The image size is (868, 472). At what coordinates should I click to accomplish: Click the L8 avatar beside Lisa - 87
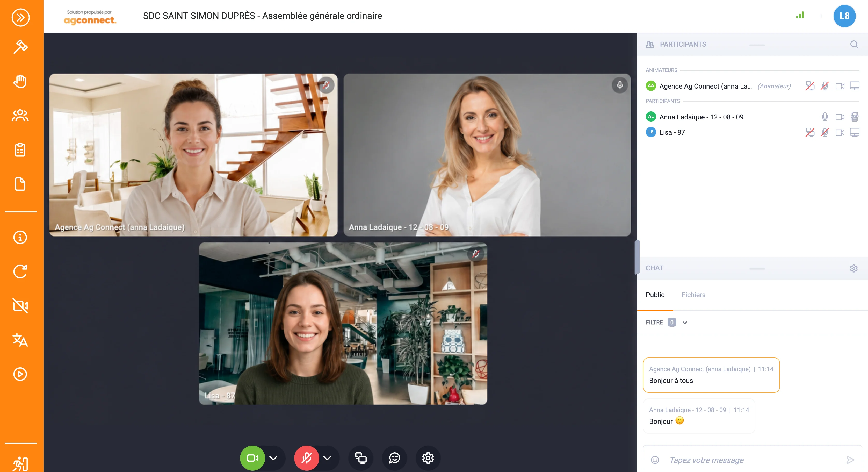click(x=651, y=132)
